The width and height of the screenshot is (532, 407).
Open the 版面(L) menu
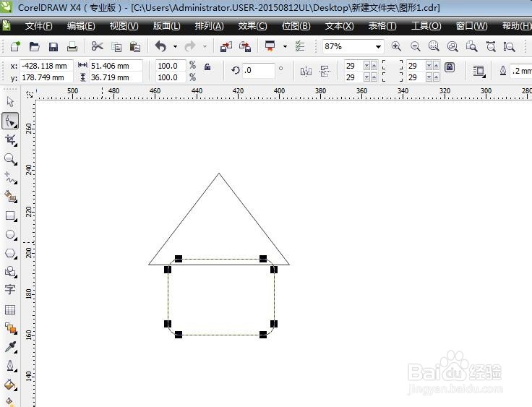pos(166,26)
